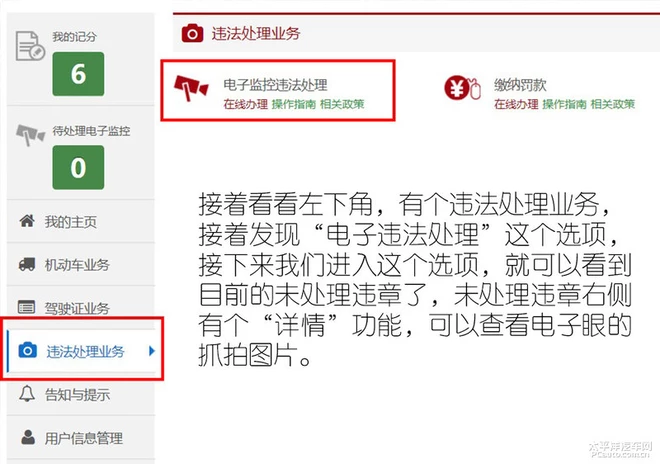Click the red surveillance camera icon

(x=191, y=88)
